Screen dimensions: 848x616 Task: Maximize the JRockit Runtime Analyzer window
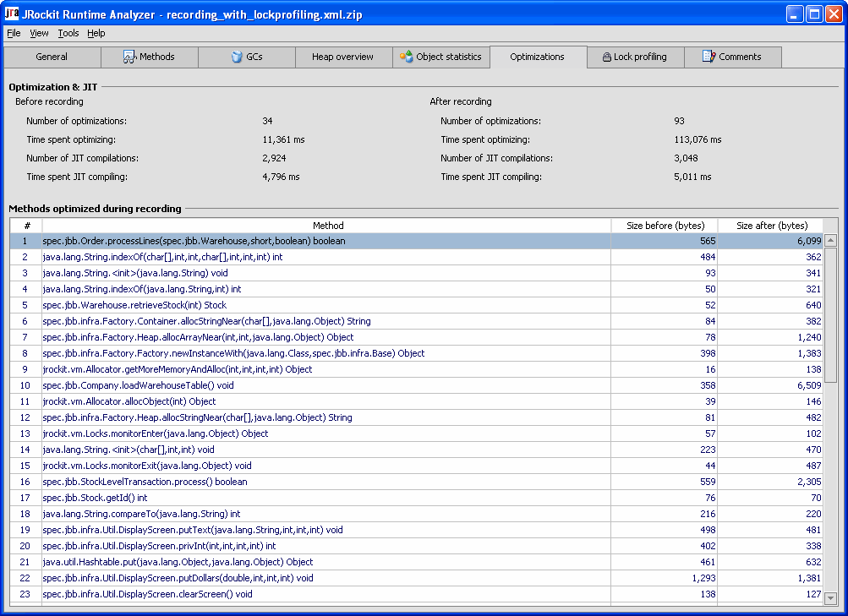pos(814,14)
